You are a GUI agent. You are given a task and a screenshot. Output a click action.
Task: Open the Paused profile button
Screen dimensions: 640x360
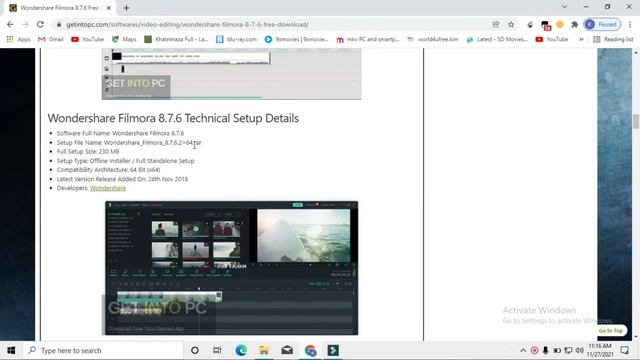(x=602, y=24)
